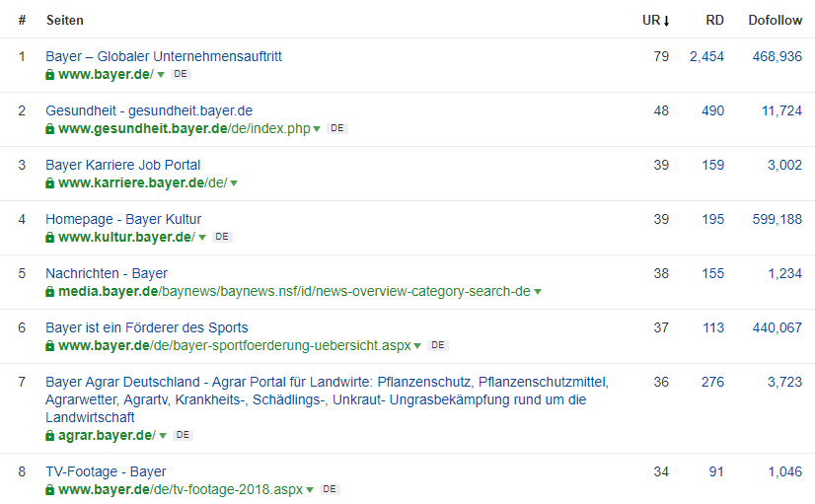Open the "Bayer – Globaler Unternehmensauftritt" page title
Viewport: 815px width, 504px height.
coord(164,56)
